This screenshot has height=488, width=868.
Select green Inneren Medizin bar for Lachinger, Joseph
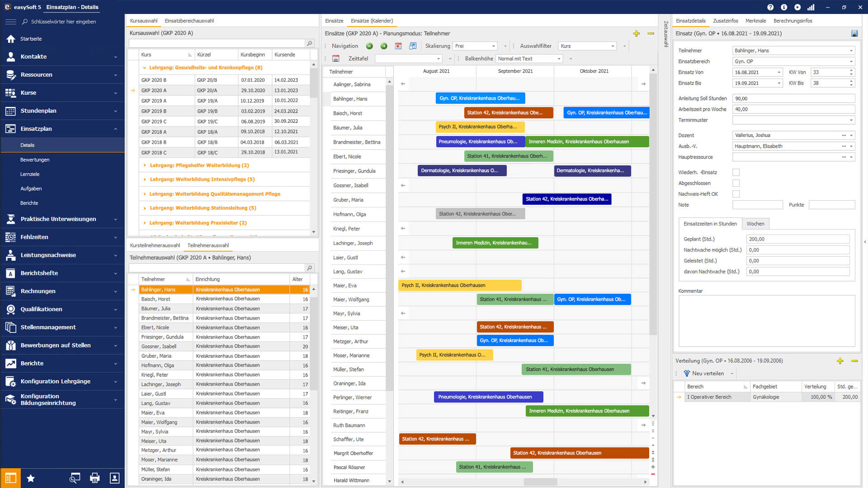495,243
